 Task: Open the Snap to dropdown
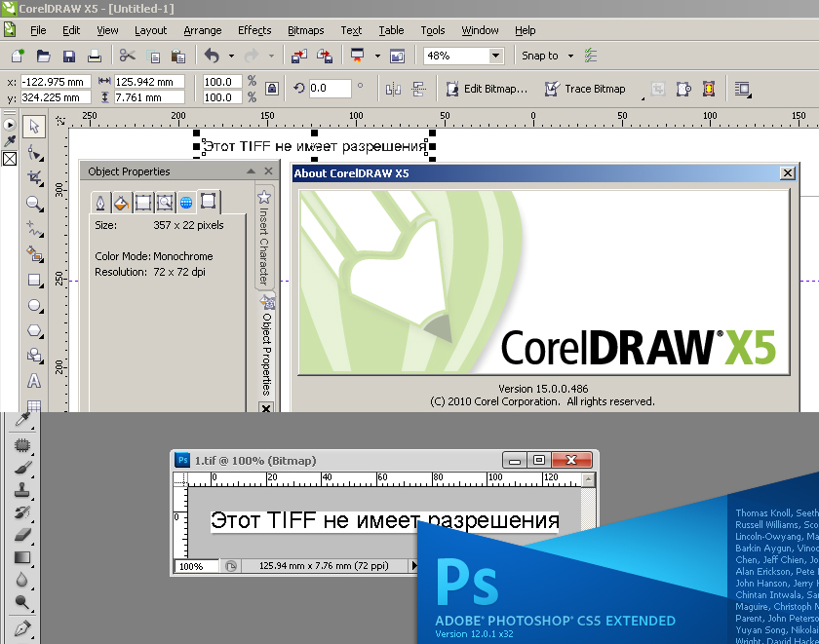coord(571,56)
